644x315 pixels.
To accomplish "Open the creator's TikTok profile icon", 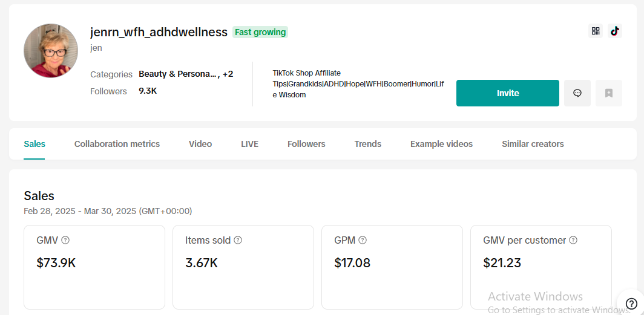I will 615,31.
